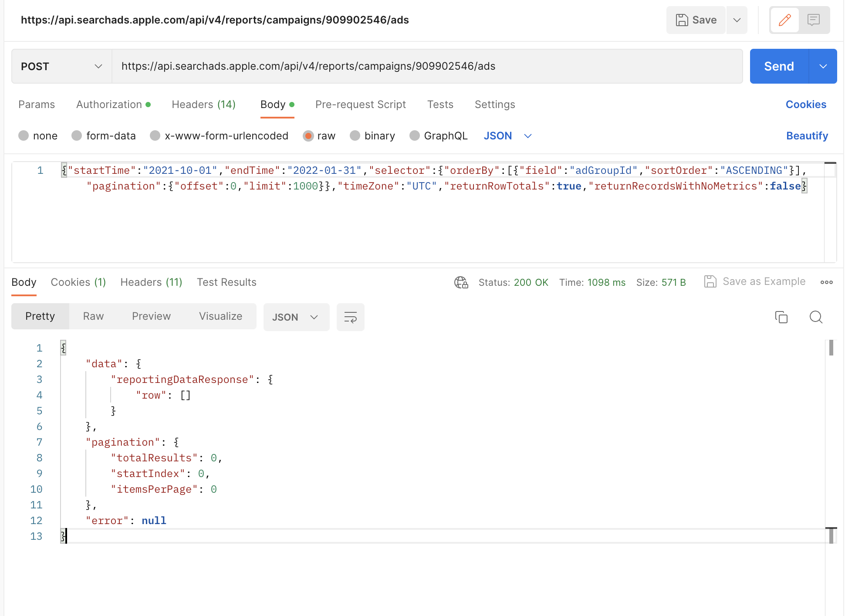Open the JSON body format dropdown
This screenshot has width=845, height=616.
click(x=507, y=136)
